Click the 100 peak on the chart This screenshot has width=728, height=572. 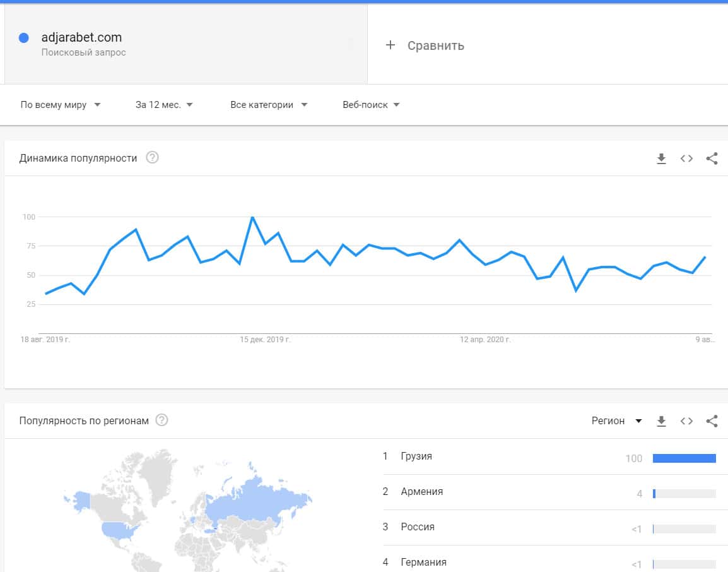click(x=252, y=217)
